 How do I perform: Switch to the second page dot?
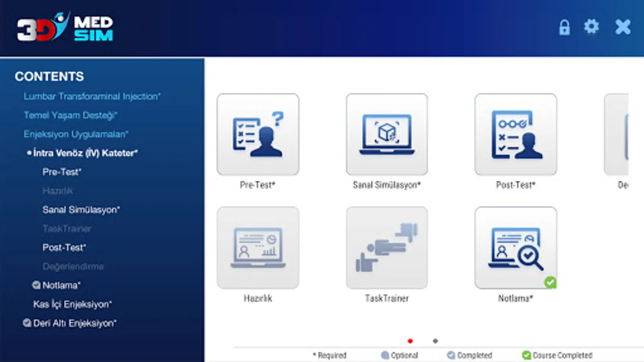coord(435,341)
